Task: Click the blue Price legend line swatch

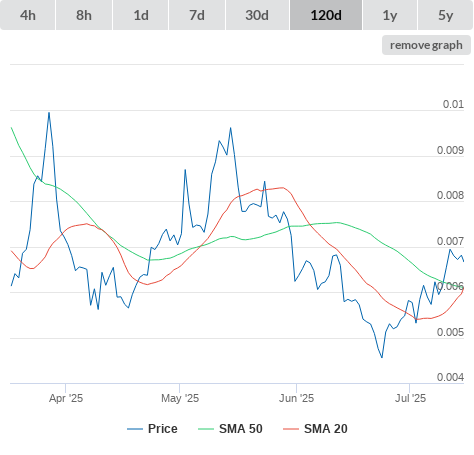Action: tap(135, 429)
